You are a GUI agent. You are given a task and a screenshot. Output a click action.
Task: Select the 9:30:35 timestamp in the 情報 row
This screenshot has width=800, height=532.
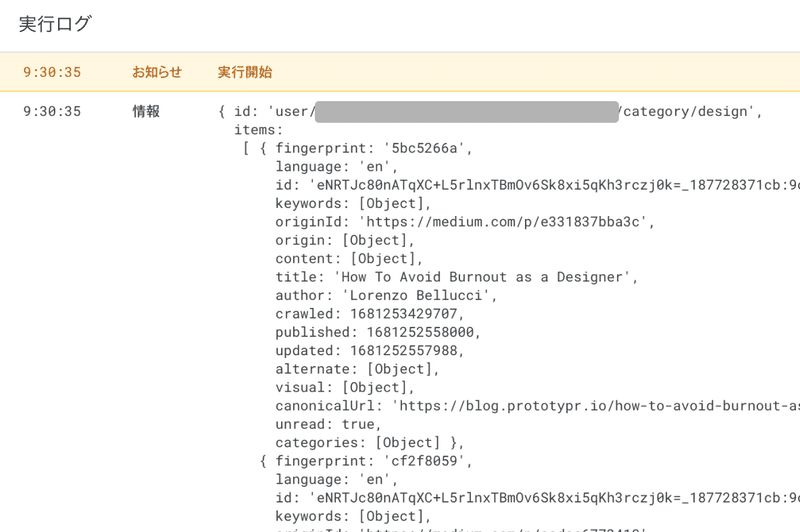tap(52, 111)
